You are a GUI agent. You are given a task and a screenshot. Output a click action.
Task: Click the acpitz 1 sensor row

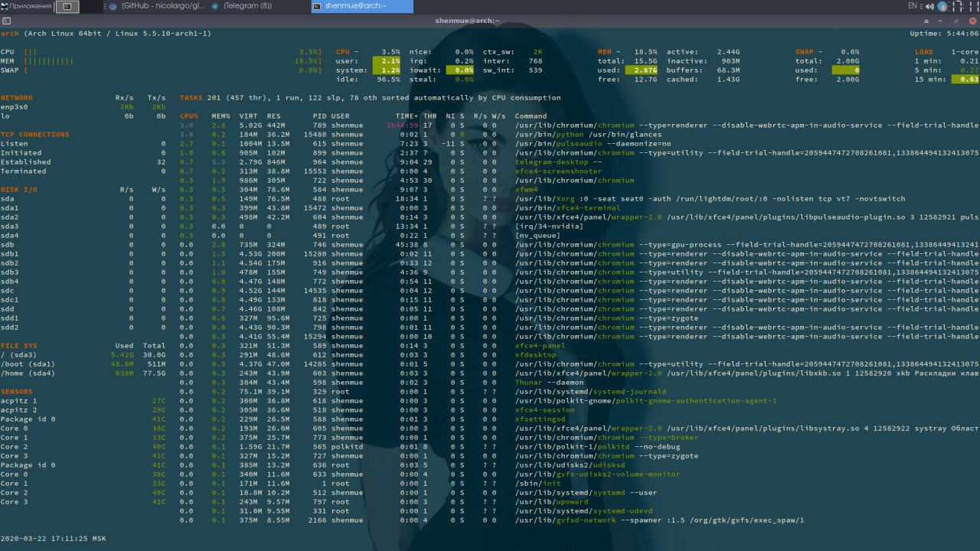83,401
